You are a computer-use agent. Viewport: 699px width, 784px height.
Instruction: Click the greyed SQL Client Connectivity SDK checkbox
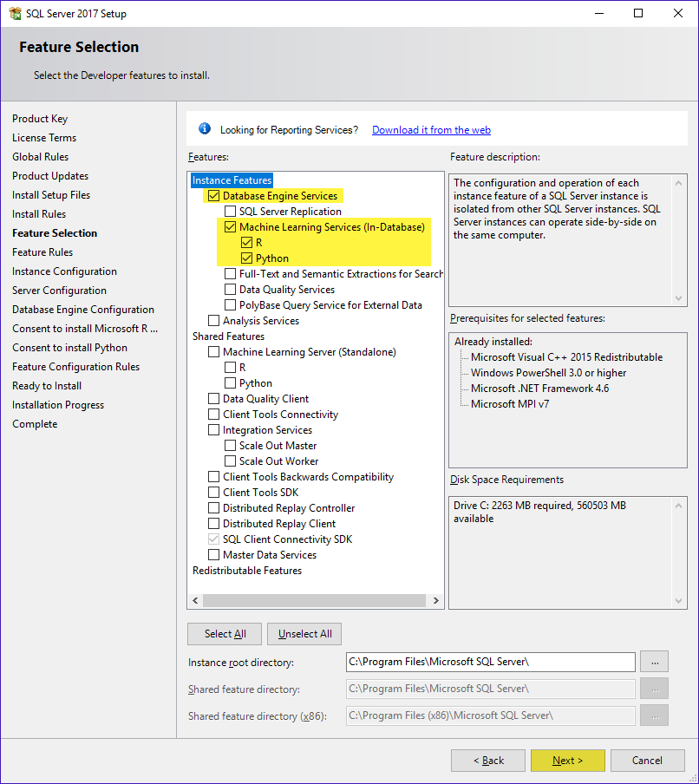tap(213, 539)
